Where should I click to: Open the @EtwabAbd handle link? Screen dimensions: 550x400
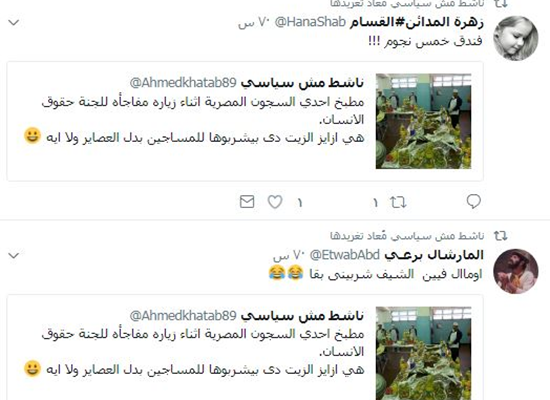344,255
